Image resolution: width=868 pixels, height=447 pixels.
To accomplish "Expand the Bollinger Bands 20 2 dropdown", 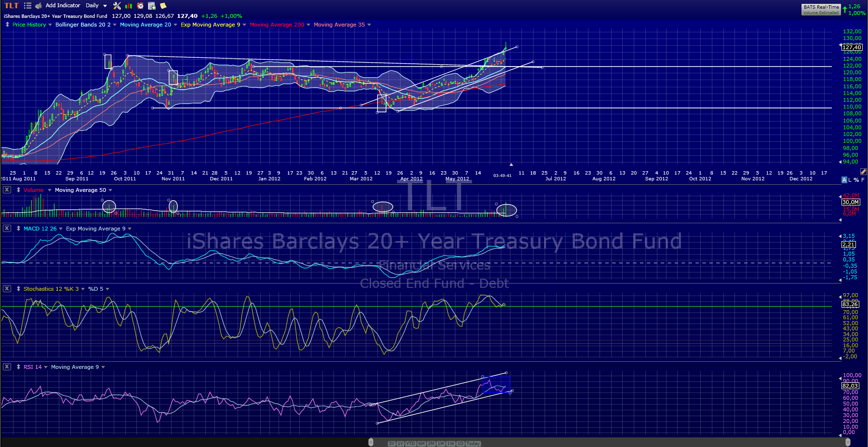I will pyautogui.click(x=115, y=25).
